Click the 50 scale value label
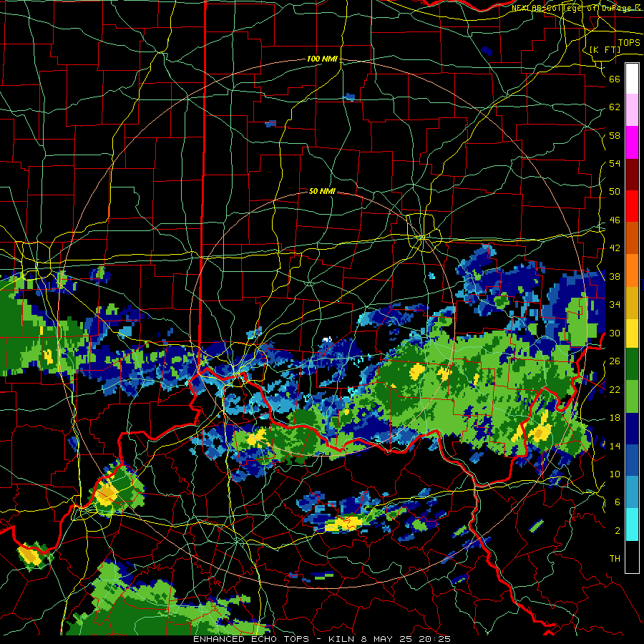Viewport: 644px width, 644px height. point(615,192)
